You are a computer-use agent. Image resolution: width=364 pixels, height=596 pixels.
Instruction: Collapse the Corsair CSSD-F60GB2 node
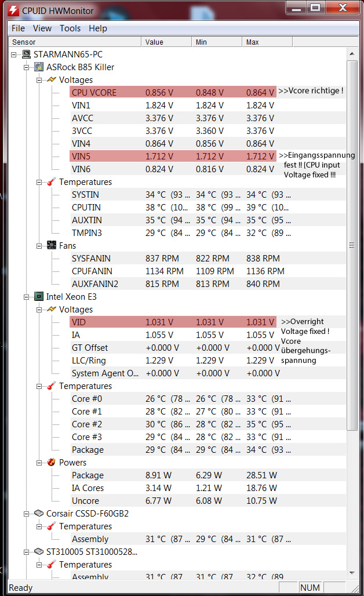pos(26,514)
